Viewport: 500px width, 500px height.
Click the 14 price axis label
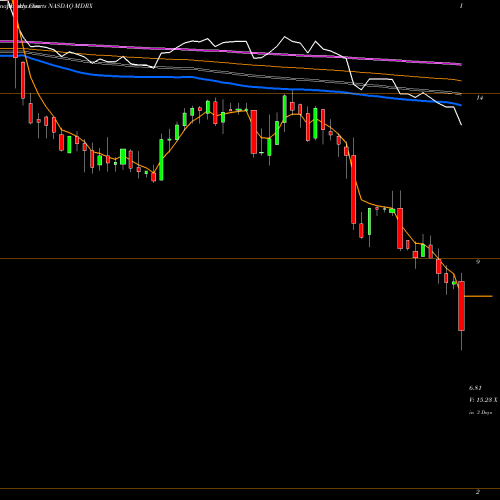point(480,98)
